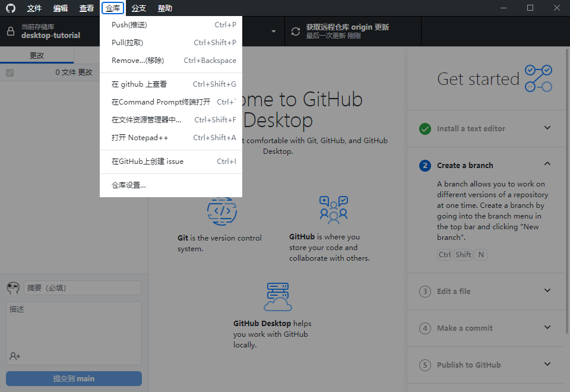Click the 描述 description text area
The image size is (570, 392).
[x=74, y=333]
